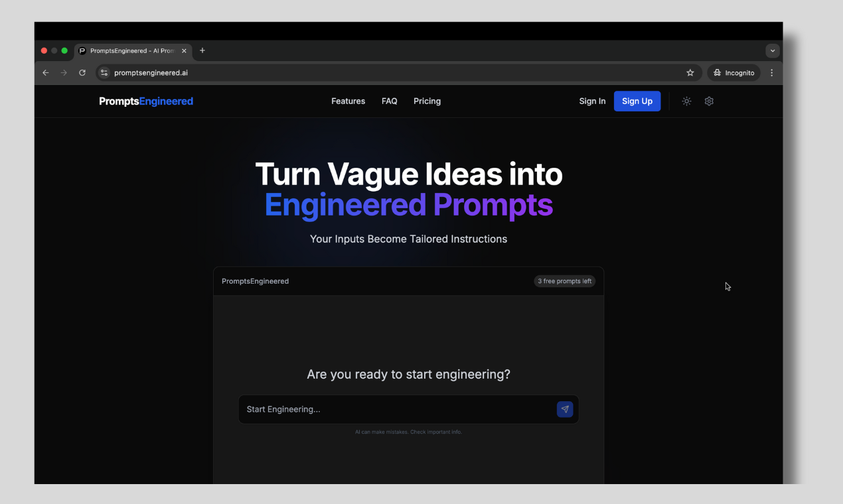
Task: Click the Sign In link
Action: tap(592, 101)
